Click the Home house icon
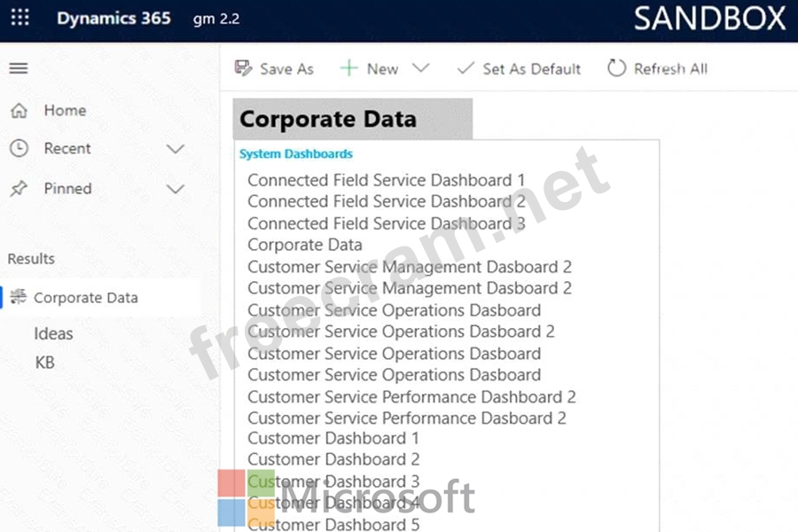Image resolution: width=798 pixels, height=532 pixels. tap(19, 111)
